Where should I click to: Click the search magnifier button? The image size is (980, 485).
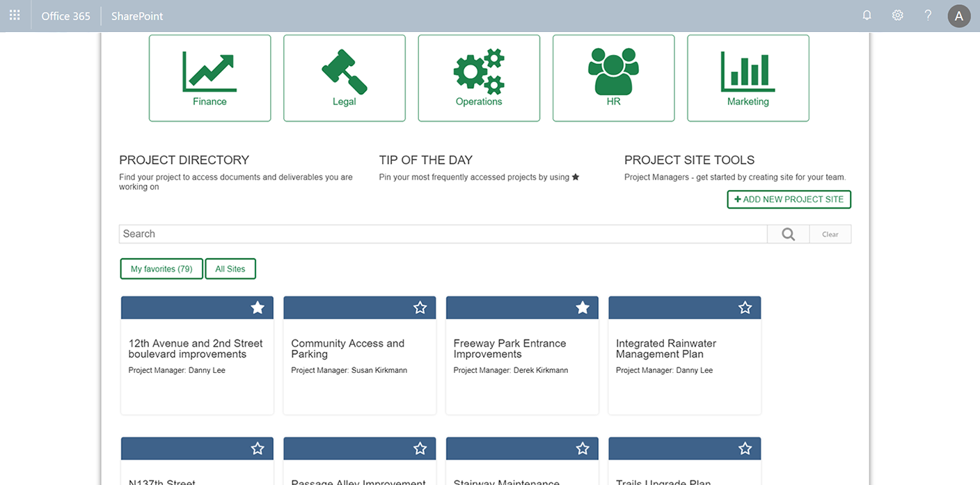click(x=788, y=234)
